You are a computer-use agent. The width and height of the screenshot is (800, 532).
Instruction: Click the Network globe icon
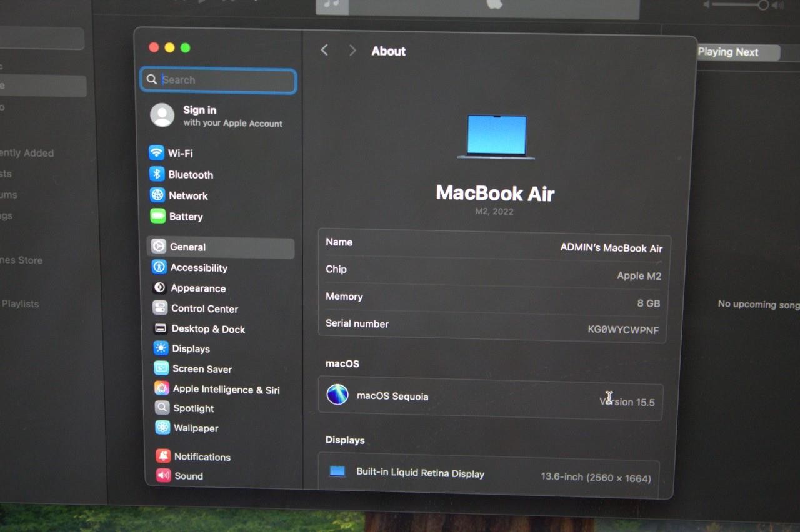point(157,195)
